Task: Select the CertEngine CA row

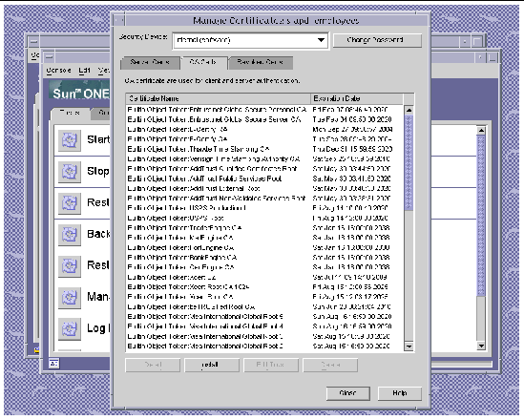Action: pos(264,267)
